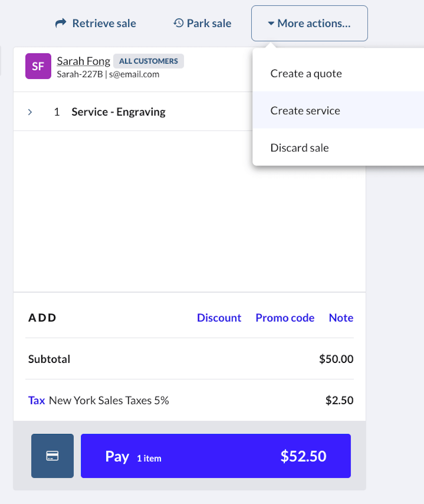Select the credit card payment icon

tap(52, 455)
